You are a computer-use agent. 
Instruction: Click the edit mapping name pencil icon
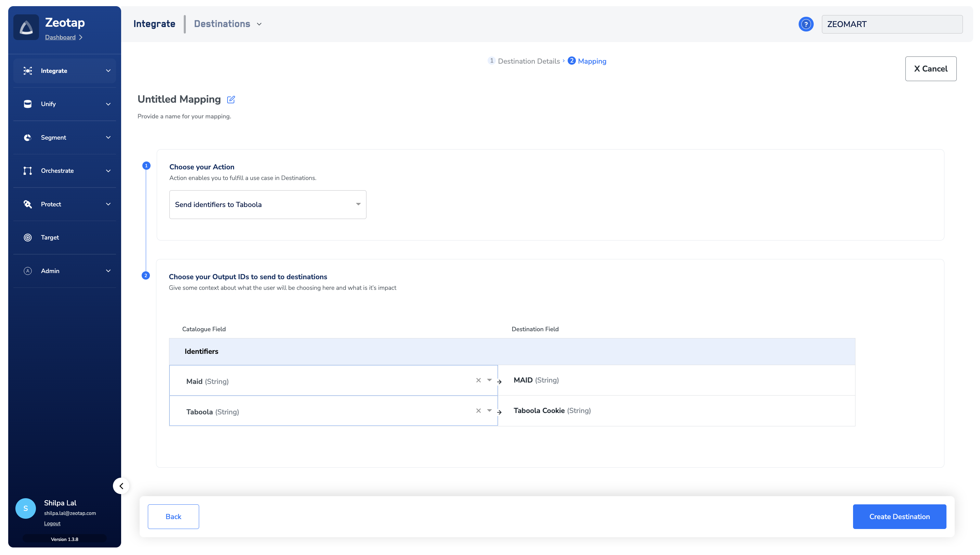click(x=231, y=100)
